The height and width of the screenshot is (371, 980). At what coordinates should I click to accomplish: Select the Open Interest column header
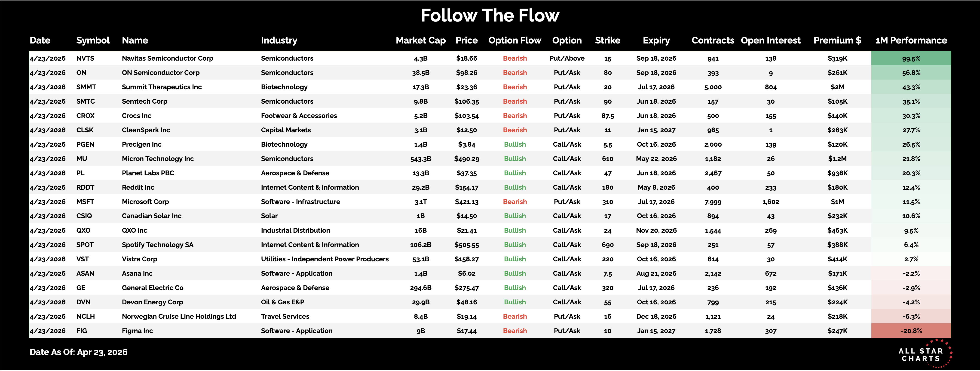click(770, 40)
